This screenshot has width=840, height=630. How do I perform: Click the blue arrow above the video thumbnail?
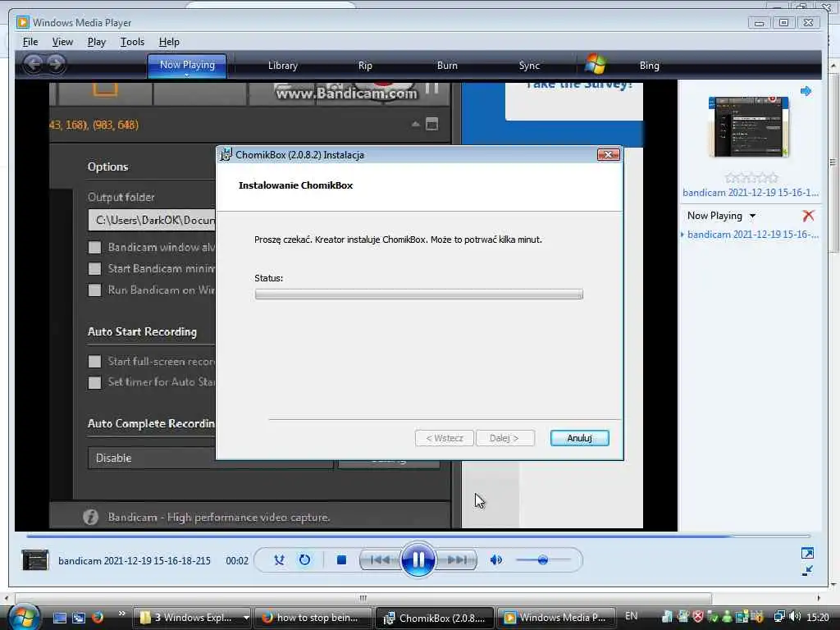[x=806, y=91]
